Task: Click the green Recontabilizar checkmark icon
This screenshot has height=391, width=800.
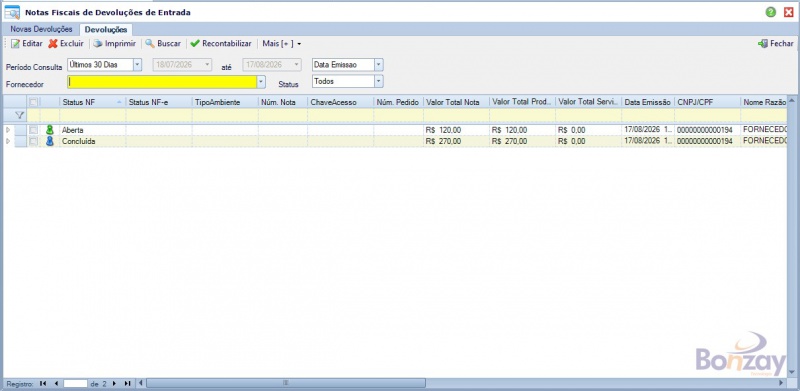Action: point(195,44)
